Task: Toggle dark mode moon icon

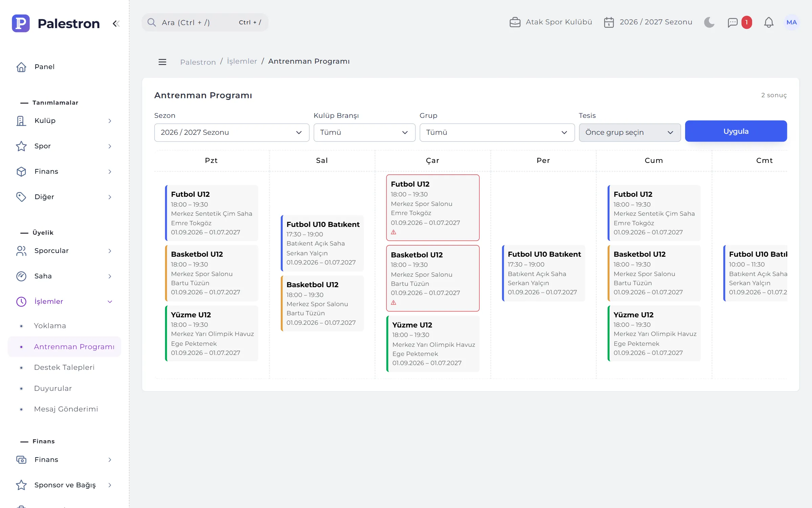Action: coord(709,22)
